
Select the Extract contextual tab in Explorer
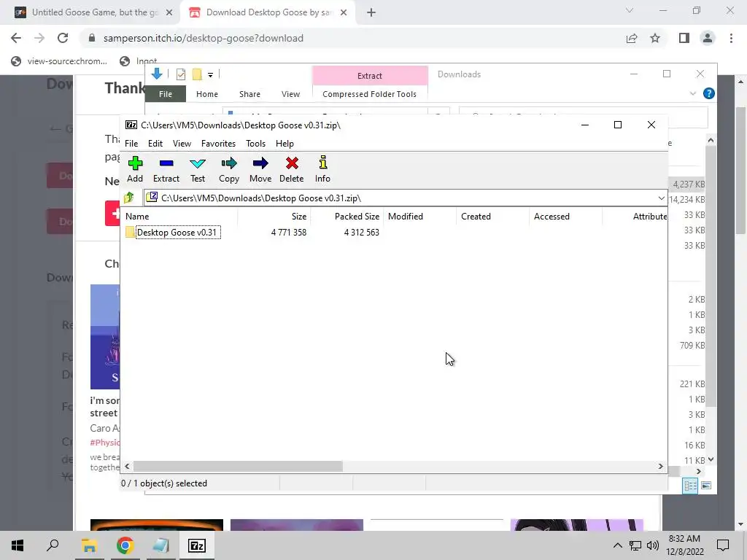pyautogui.click(x=370, y=76)
